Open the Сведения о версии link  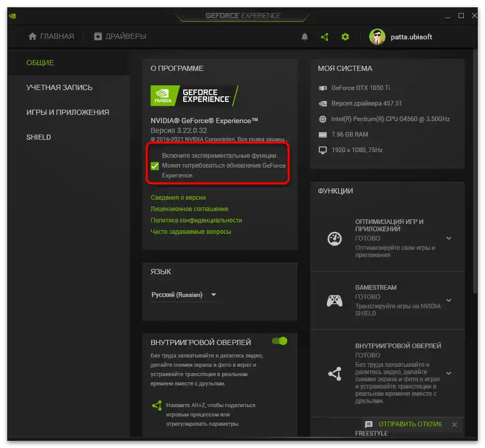coord(178,198)
